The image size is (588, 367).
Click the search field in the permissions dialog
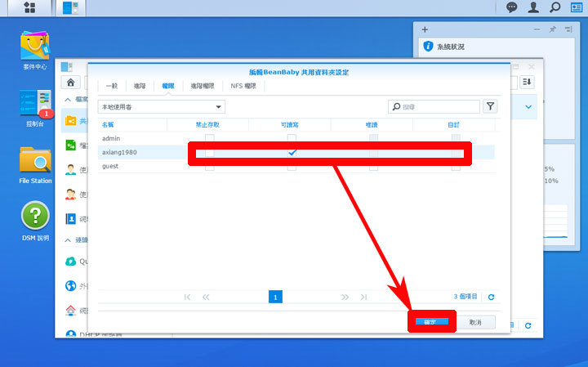[x=434, y=107]
